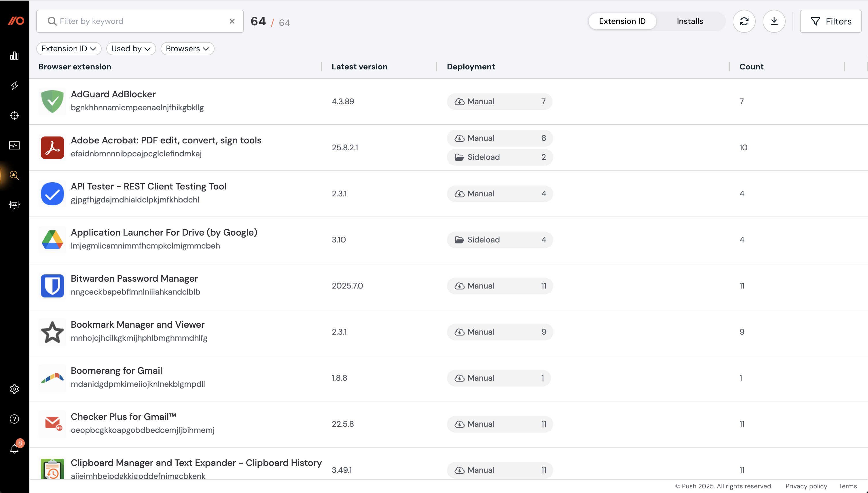The height and width of the screenshot is (493, 868).
Task: Click API Tester Manual 4 badge
Action: [500, 194]
